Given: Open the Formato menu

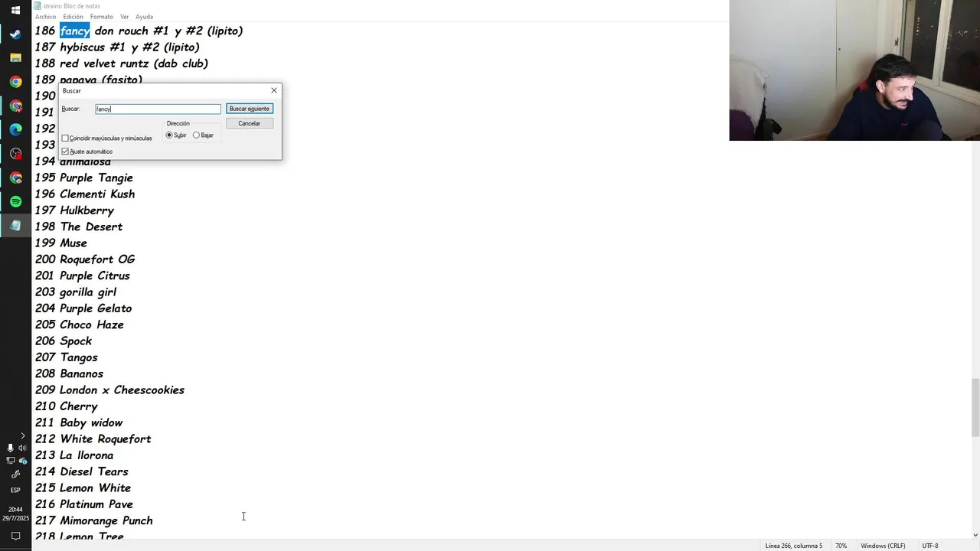Looking at the screenshot, I should (x=101, y=17).
